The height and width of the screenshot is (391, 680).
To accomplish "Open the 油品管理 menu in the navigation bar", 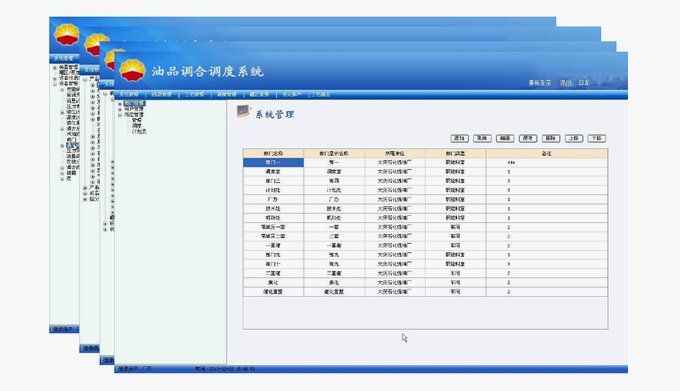I will click(x=161, y=94).
